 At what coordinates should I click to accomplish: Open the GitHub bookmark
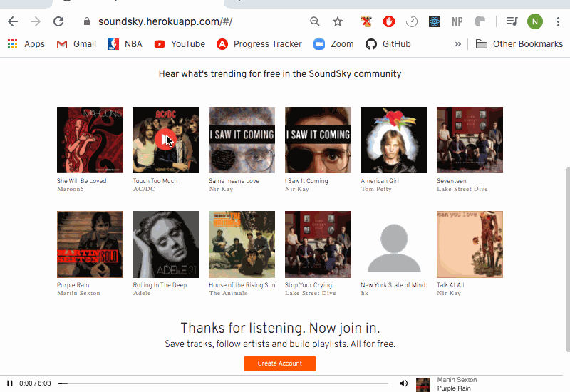click(388, 44)
